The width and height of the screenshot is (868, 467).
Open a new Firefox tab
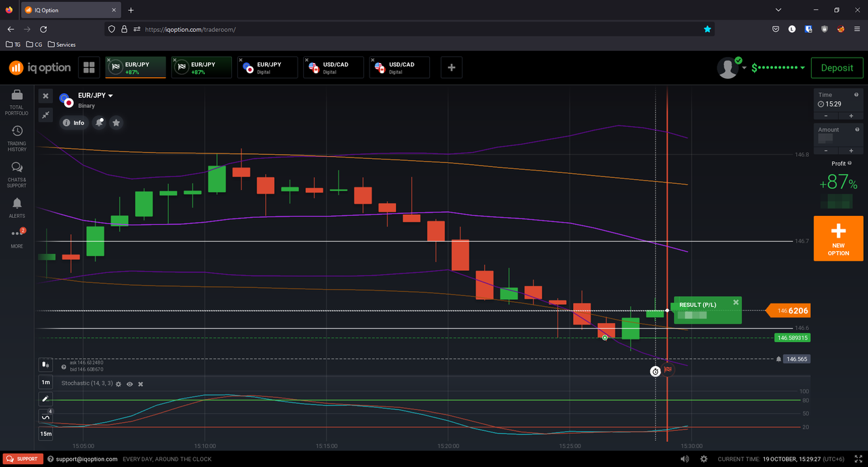131,10
